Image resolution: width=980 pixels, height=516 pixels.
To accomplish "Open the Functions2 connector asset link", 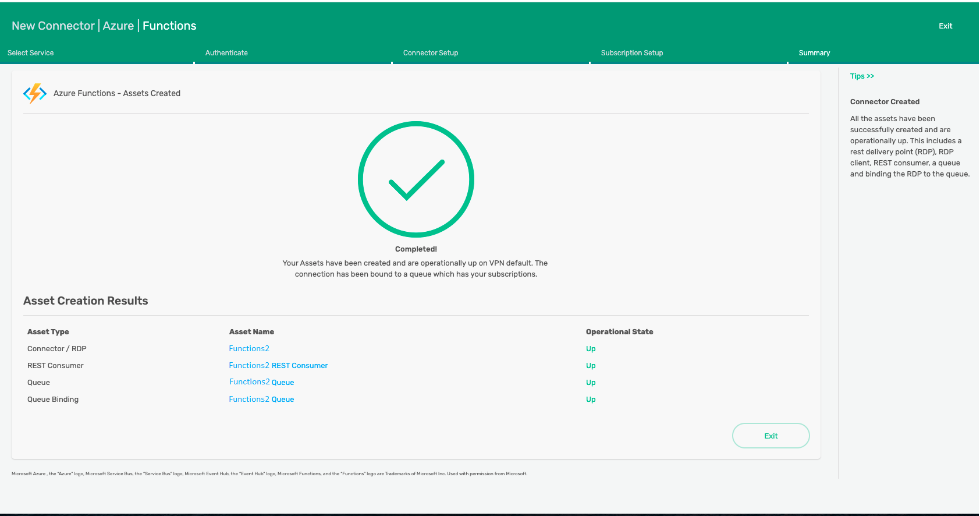I will [x=249, y=349].
